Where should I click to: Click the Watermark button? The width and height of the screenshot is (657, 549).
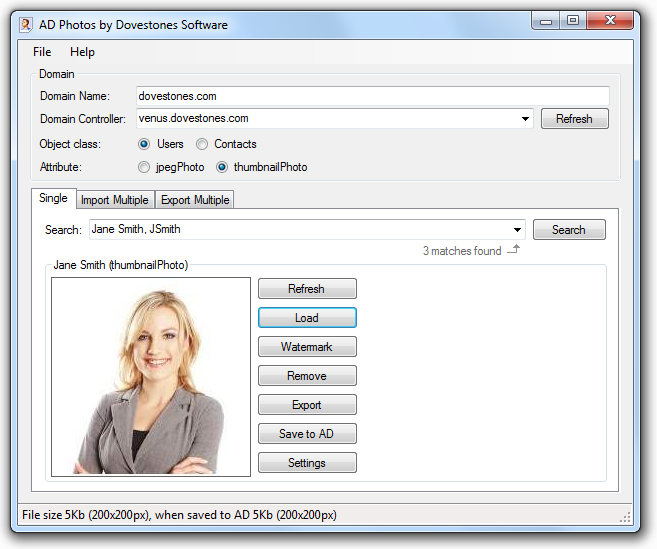click(x=307, y=347)
